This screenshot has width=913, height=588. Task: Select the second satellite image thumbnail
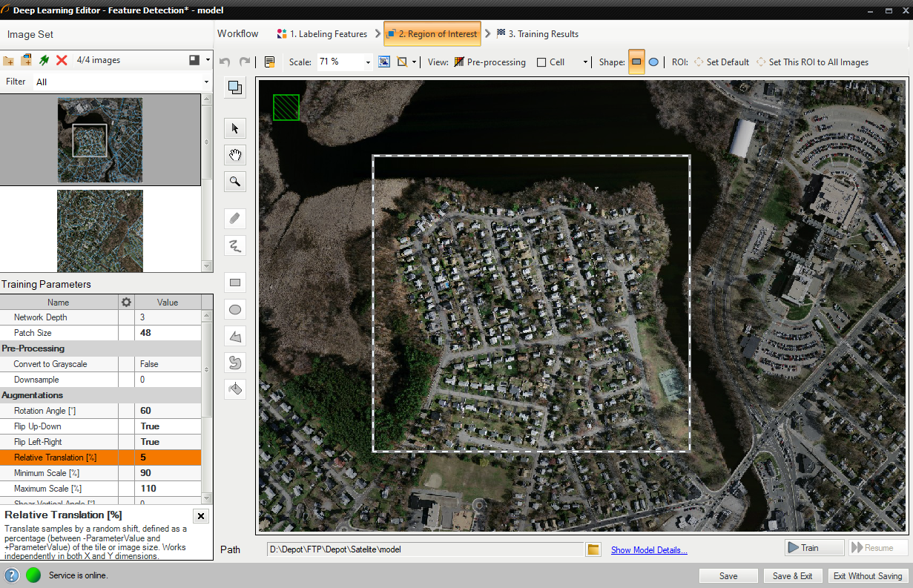pyautogui.click(x=100, y=231)
